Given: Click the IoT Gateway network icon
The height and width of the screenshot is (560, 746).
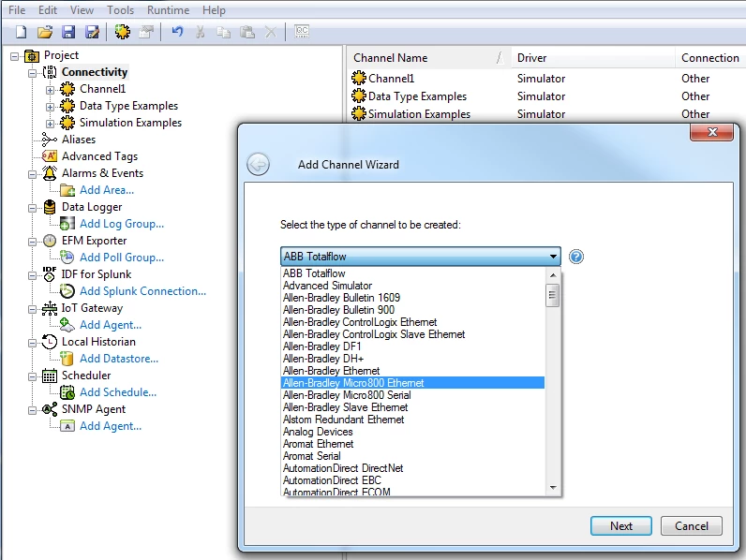Looking at the screenshot, I should coord(49,308).
